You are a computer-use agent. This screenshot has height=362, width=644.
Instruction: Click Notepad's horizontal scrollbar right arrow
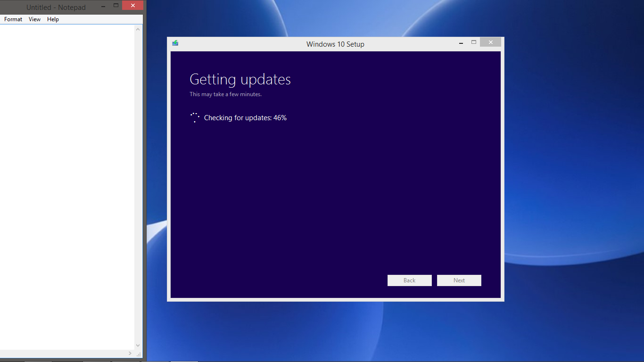130,353
